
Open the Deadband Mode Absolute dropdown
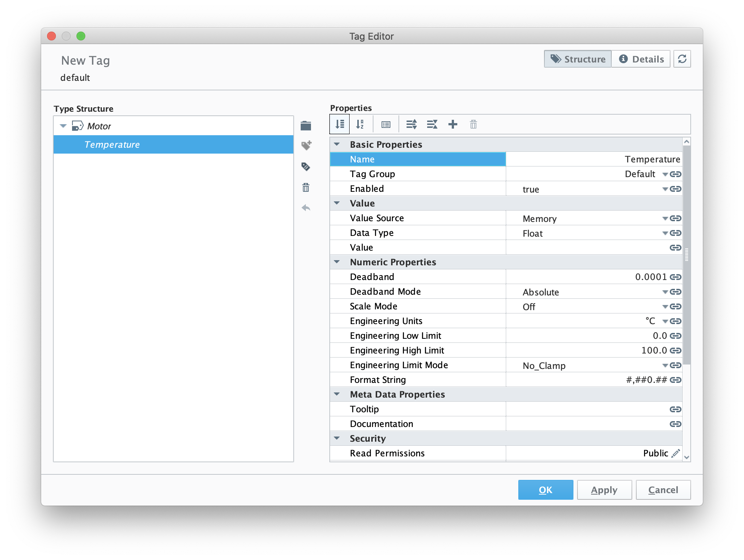point(665,292)
